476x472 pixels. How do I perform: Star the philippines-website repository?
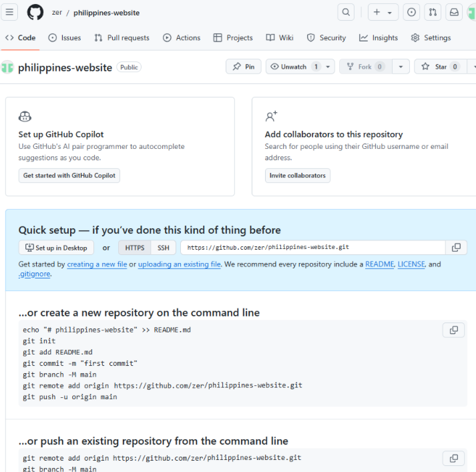(441, 67)
